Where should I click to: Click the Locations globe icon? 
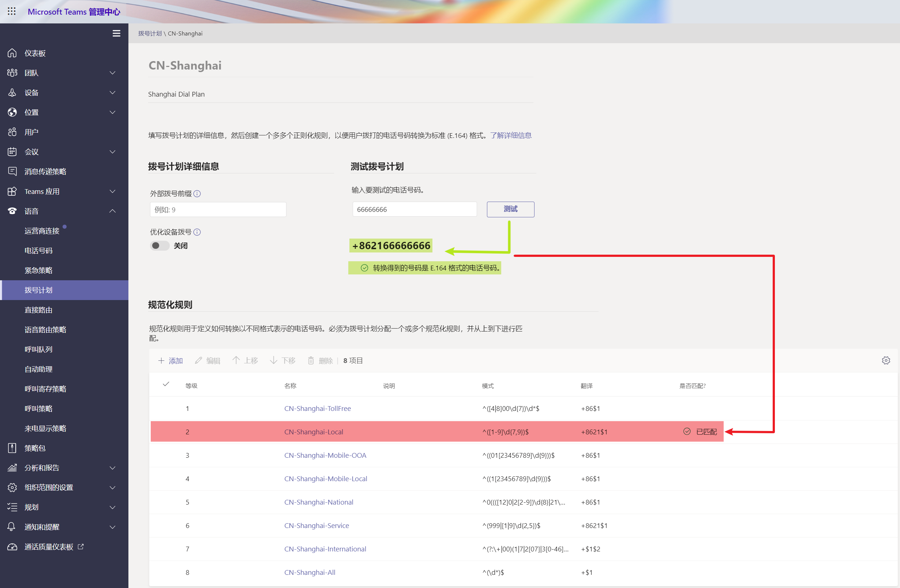click(x=12, y=112)
